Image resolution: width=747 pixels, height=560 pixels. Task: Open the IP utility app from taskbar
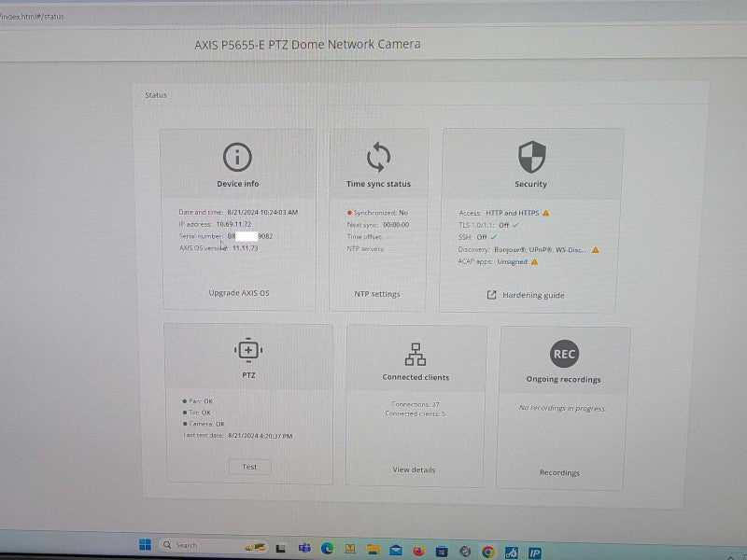pyautogui.click(x=534, y=553)
